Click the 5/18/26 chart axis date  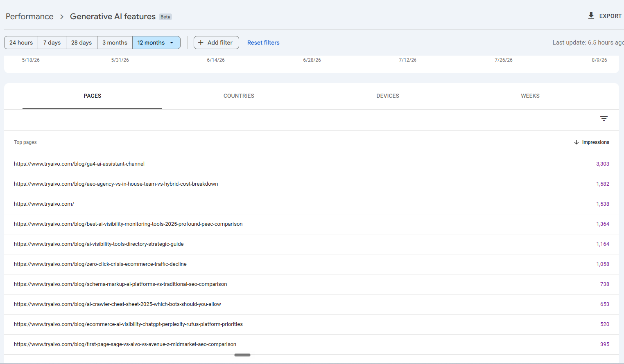pos(31,60)
